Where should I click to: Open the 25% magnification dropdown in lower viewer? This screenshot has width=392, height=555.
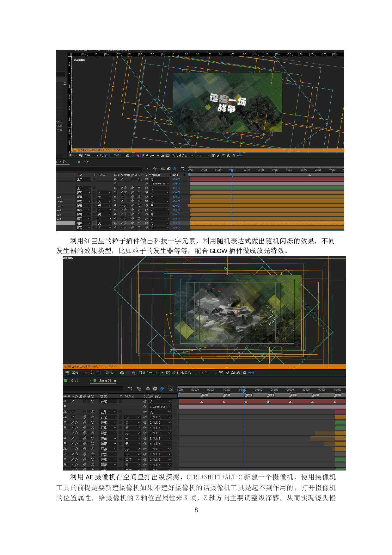point(79,373)
